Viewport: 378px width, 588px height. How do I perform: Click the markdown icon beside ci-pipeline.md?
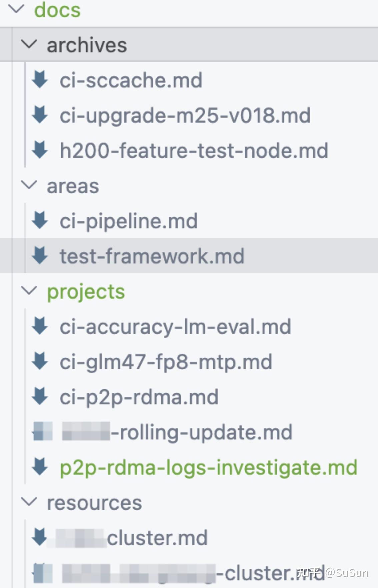tap(40, 220)
